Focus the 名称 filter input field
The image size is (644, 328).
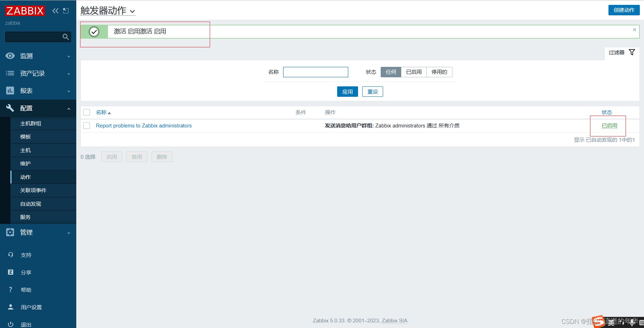point(316,72)
